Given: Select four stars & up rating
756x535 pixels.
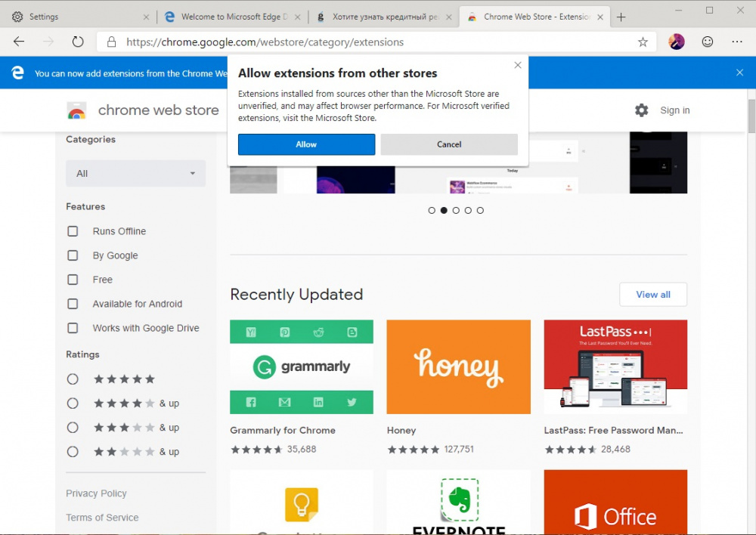Looking at the screenshot, I should pos(73,404).
